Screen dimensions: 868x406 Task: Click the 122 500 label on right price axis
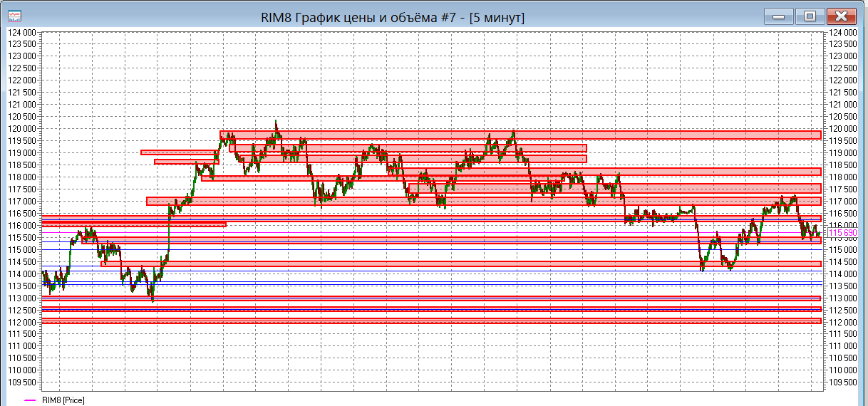tap(843, 68)
